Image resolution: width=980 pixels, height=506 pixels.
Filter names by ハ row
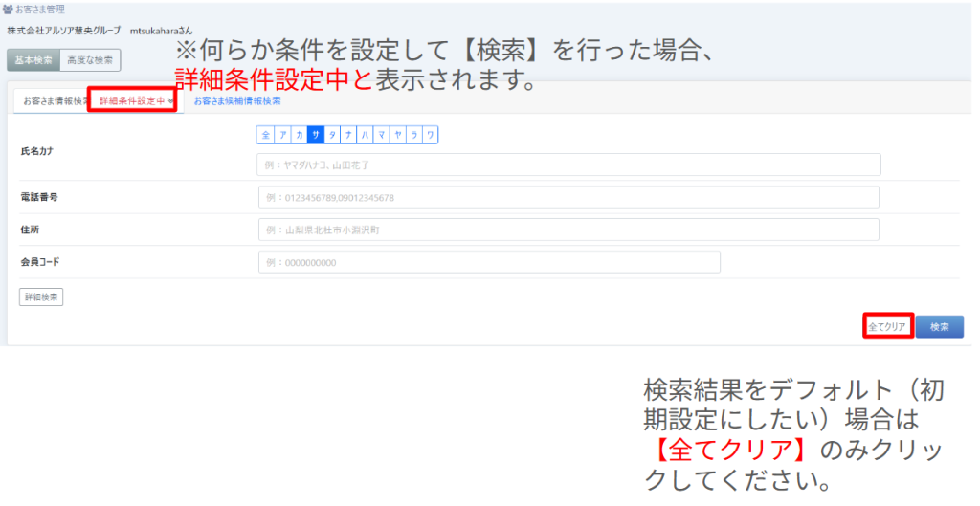pos(365,135)
